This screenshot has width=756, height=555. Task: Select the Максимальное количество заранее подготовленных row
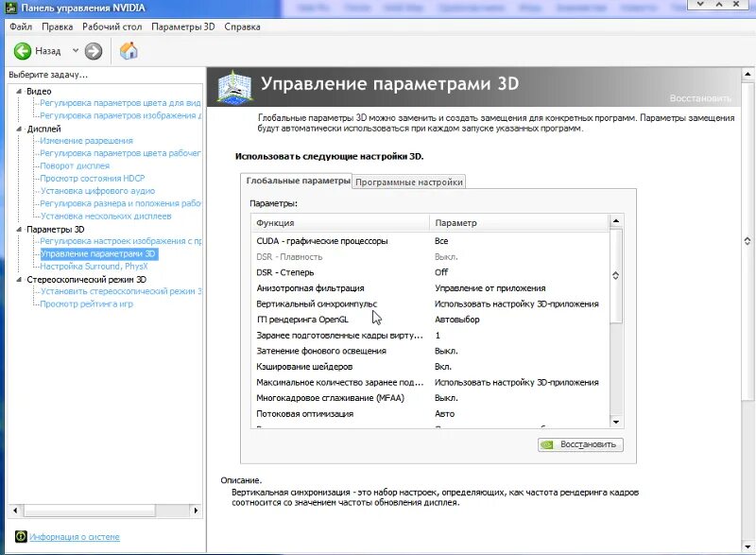tap(430, 382)
